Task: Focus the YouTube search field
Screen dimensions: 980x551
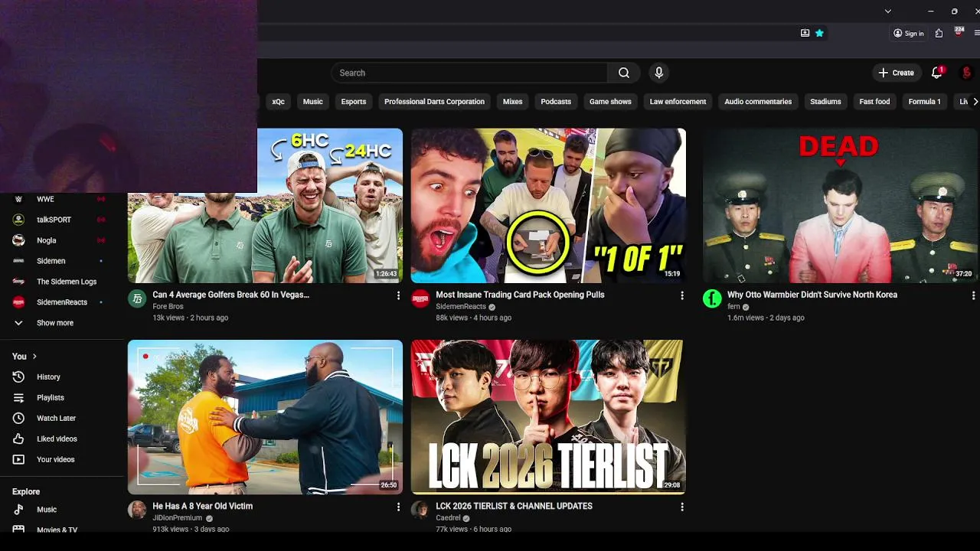Action: 469,73
